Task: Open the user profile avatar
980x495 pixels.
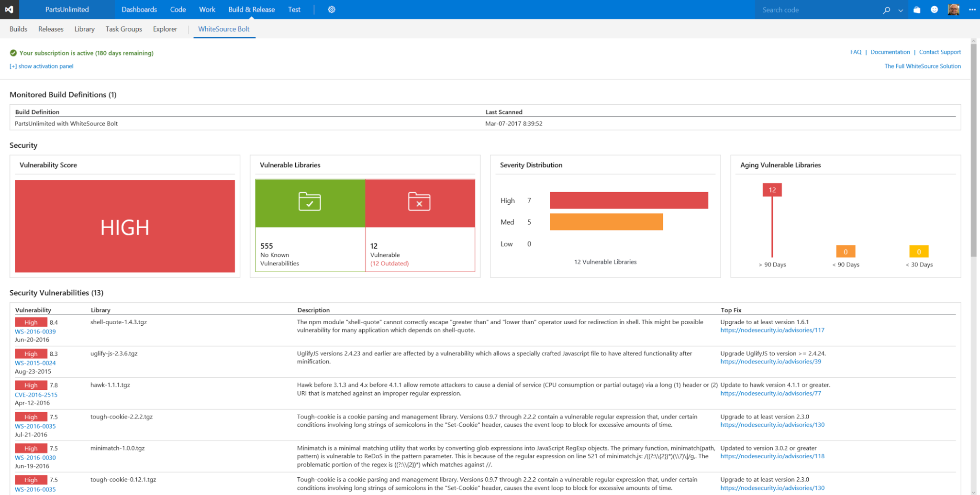Action: click(x=953, y=10)
